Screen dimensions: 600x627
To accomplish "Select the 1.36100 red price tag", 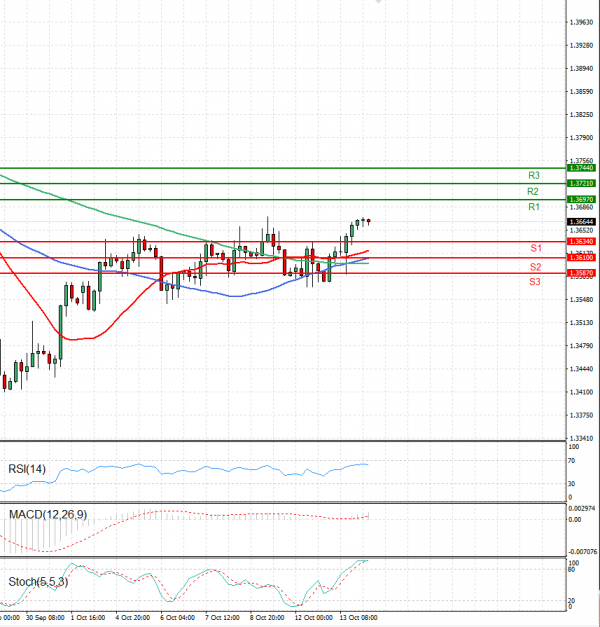I will click(x=581, y=258).
